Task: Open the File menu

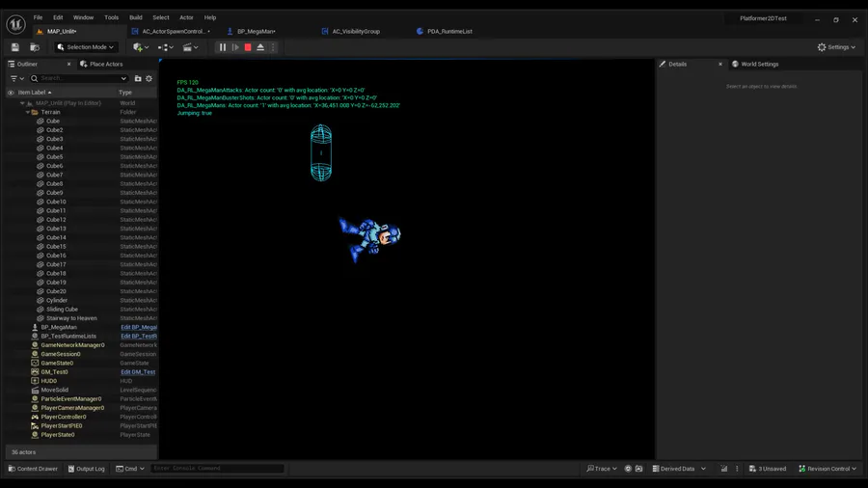Action: click(38, 17)
